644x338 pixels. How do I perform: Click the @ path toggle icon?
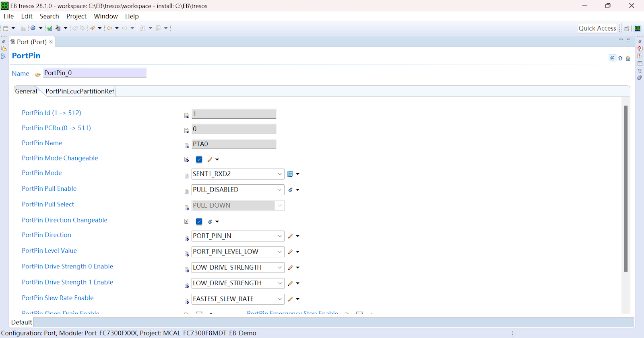click(x=612, y=58)
